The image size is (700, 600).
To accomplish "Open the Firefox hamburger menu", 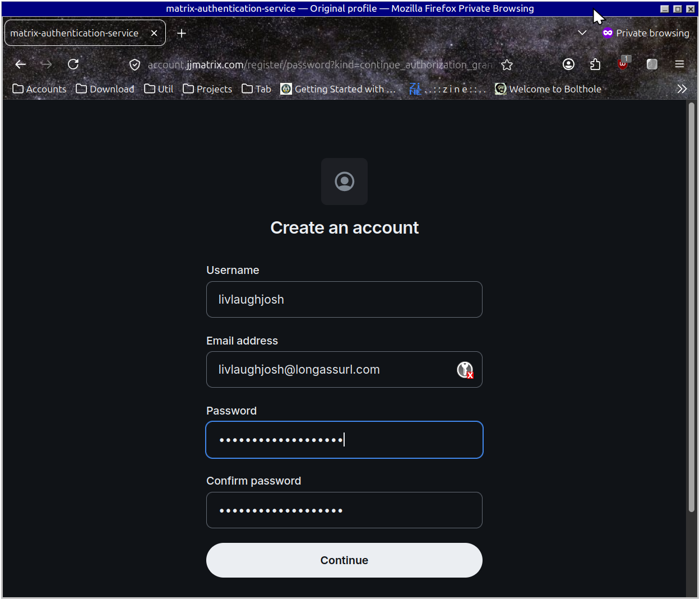I will 679,64.
